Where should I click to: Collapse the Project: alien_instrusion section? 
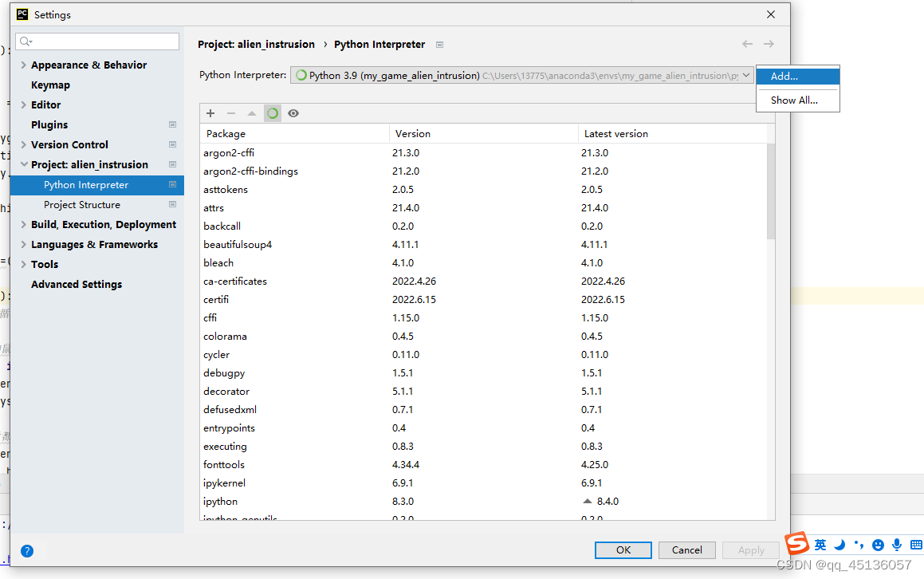click(22, 164)
